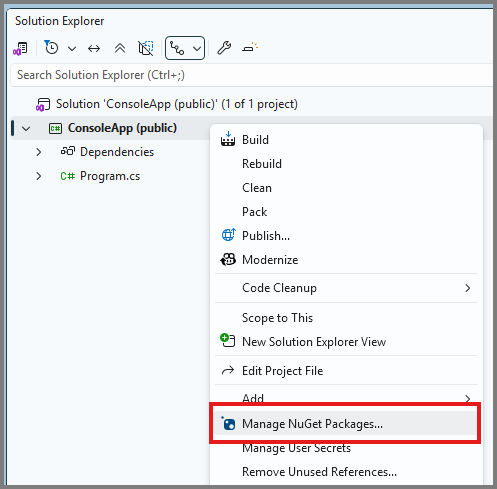Open the Code Cleanup submenu
Image resolution: width=497 pixels, height=489 pixels.
pos(346,288)
